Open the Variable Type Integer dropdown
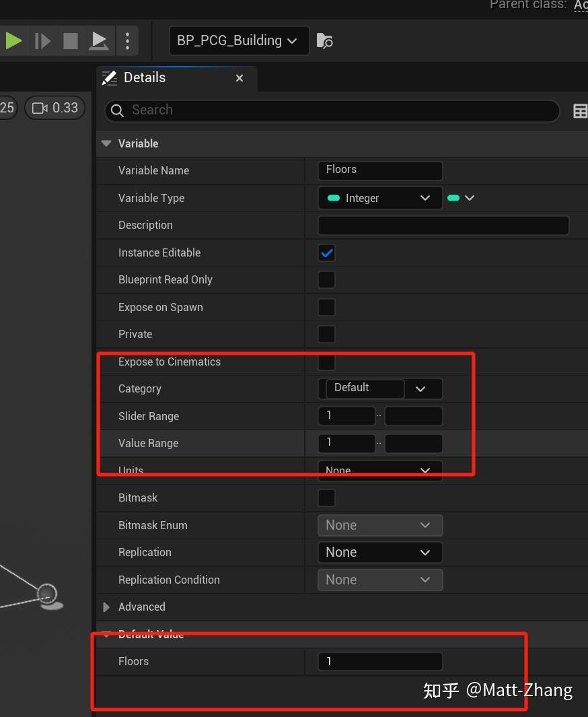 pos(379,198)
